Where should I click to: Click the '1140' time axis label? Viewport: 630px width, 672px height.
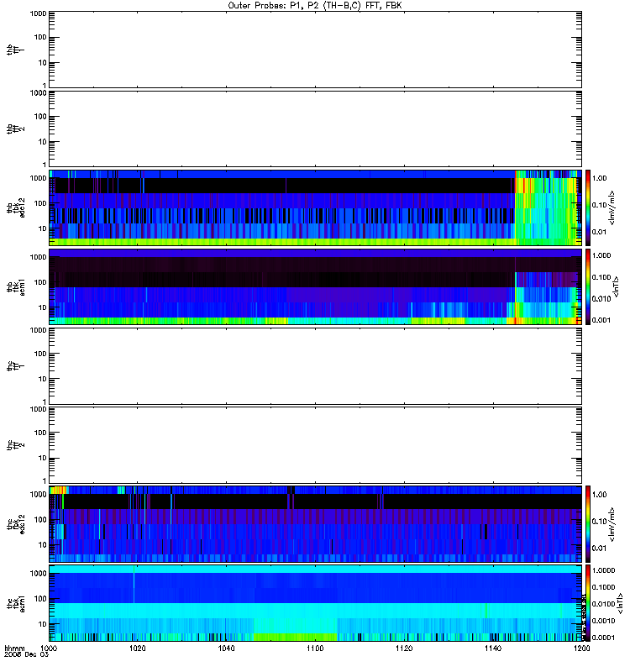tap(493, 648)
